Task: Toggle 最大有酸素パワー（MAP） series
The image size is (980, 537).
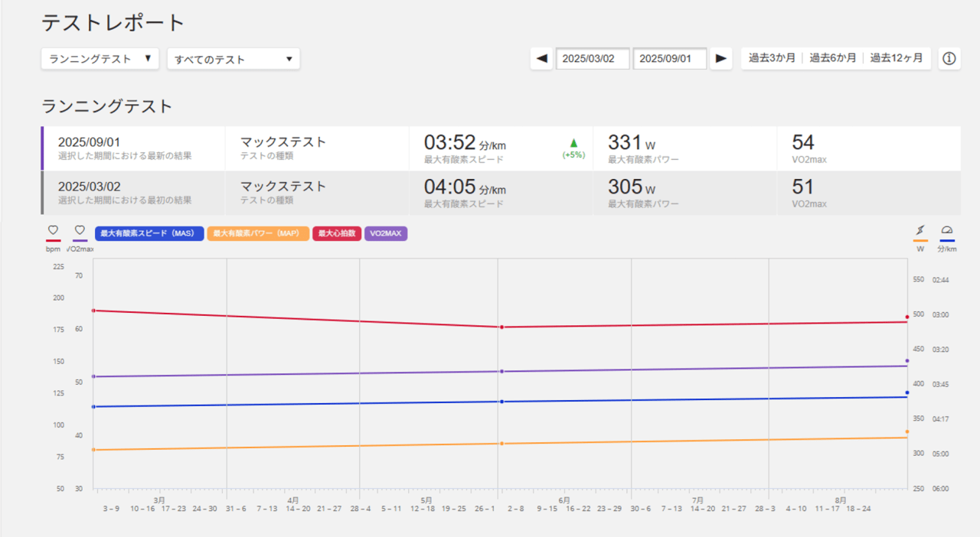Action: (x=258, y=233)
